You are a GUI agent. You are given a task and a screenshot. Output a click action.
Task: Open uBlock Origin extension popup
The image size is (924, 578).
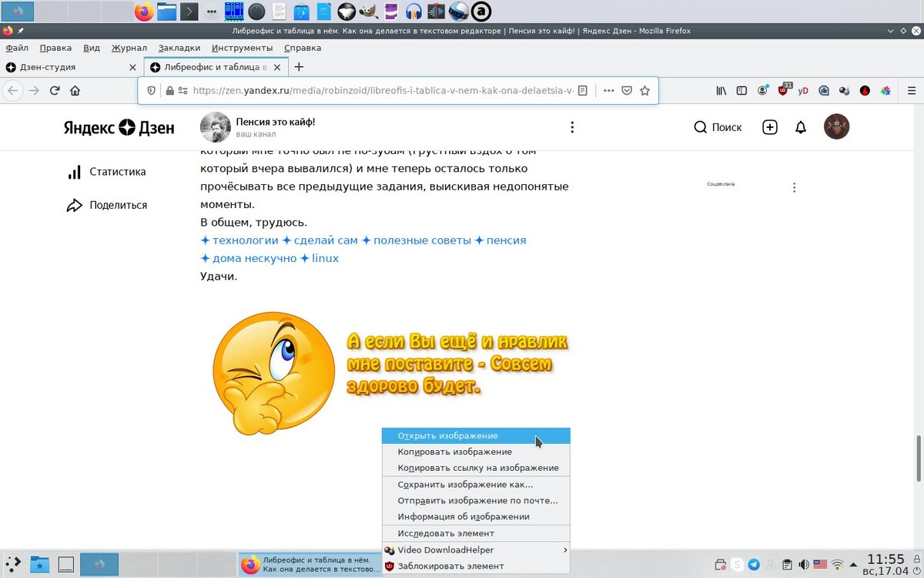tap(784, 89)
